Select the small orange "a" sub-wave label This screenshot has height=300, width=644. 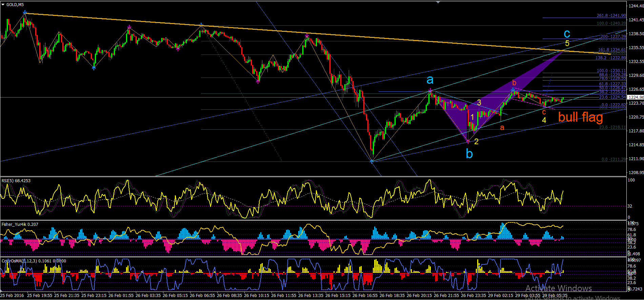click(x=502, y=128)
